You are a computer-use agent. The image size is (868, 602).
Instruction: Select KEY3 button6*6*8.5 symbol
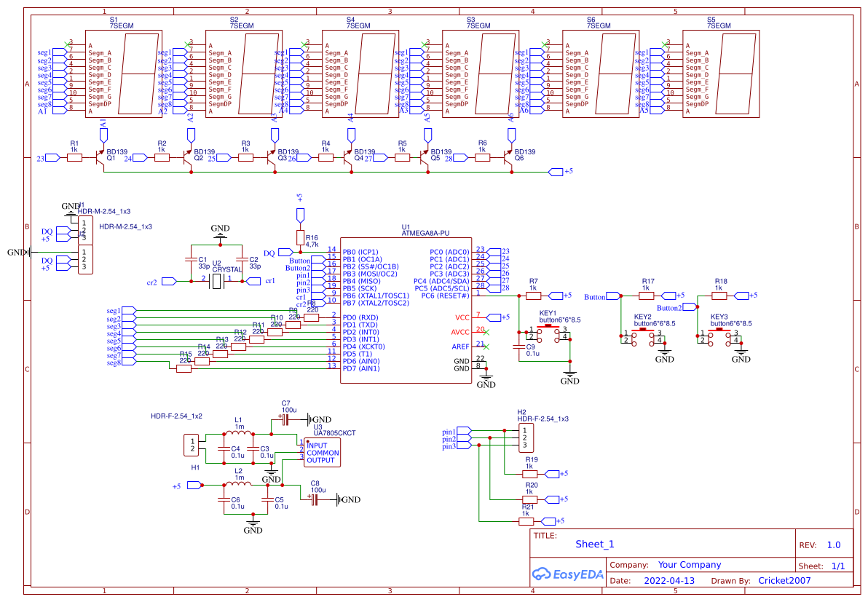coord(721,335)
